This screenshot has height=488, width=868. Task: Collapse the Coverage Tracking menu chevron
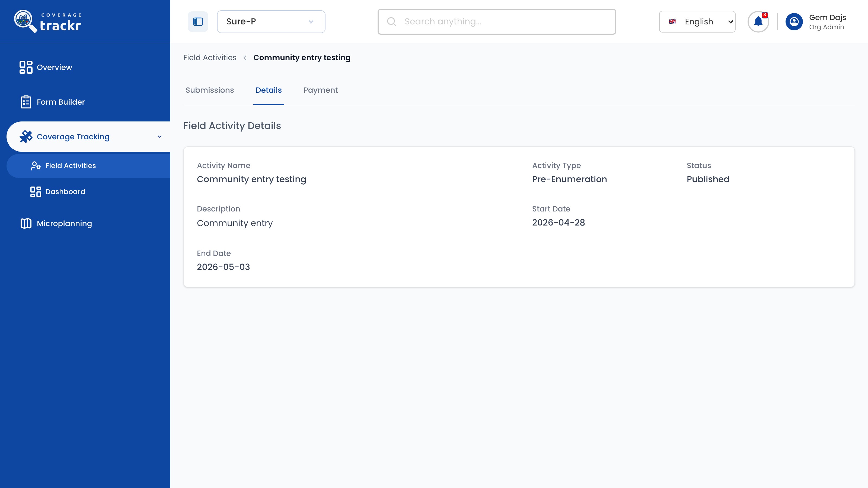coord(160,137)
